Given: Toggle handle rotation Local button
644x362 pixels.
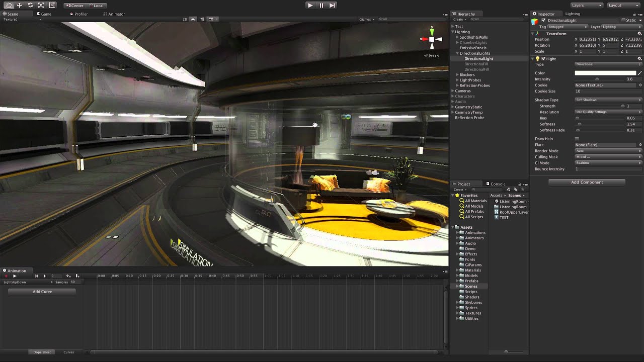Looking at the screenshot, I should click(96, 6).
